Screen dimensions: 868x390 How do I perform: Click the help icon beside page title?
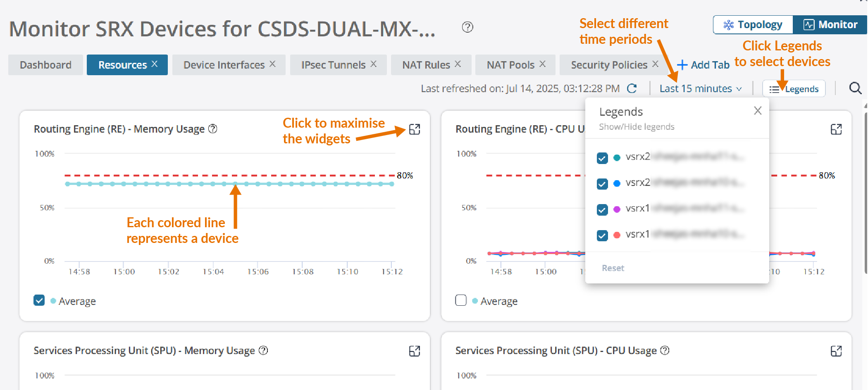pos(467,27)
